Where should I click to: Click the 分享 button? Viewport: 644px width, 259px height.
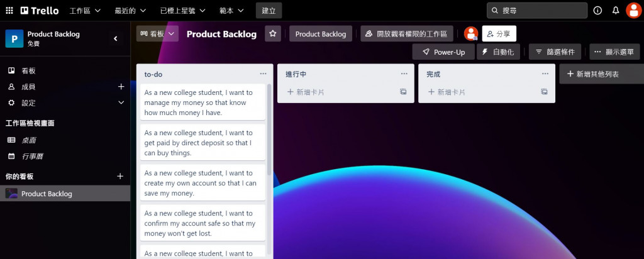coord(499,34)
